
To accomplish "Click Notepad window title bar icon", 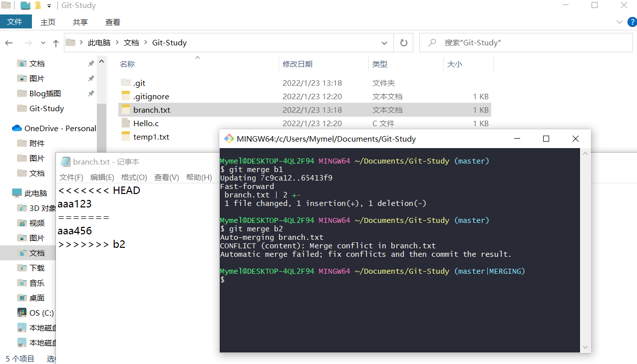I will point(65,162).
